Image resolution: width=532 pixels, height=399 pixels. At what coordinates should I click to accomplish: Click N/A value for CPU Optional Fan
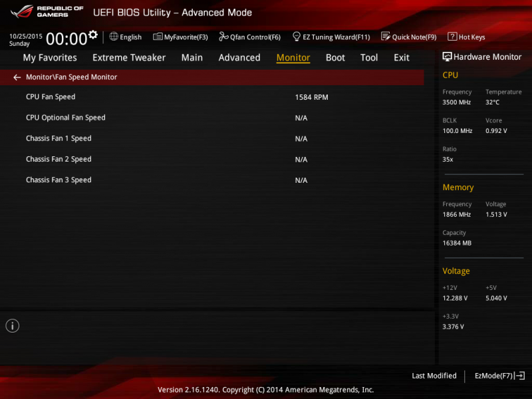[x=301, y=118]
